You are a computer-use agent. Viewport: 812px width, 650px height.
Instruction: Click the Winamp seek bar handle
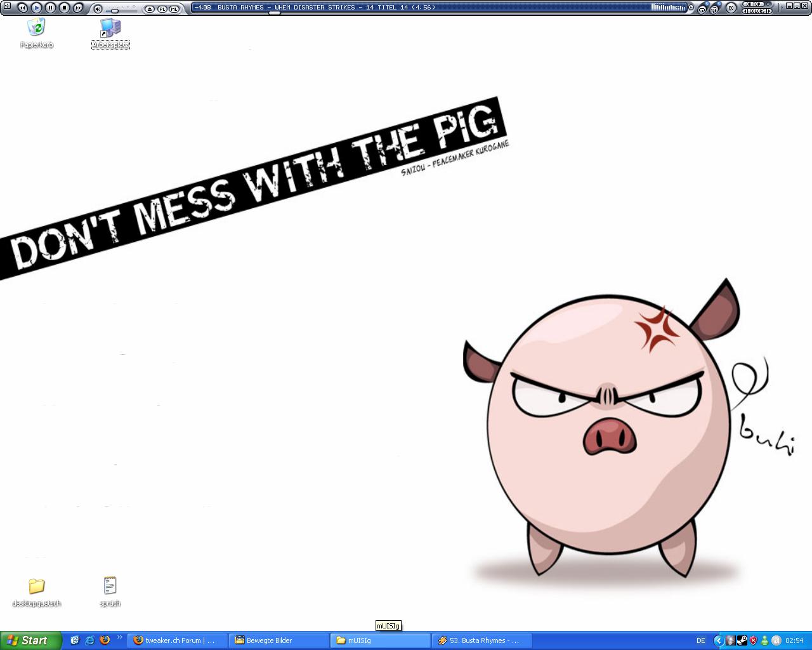point(275,13)
